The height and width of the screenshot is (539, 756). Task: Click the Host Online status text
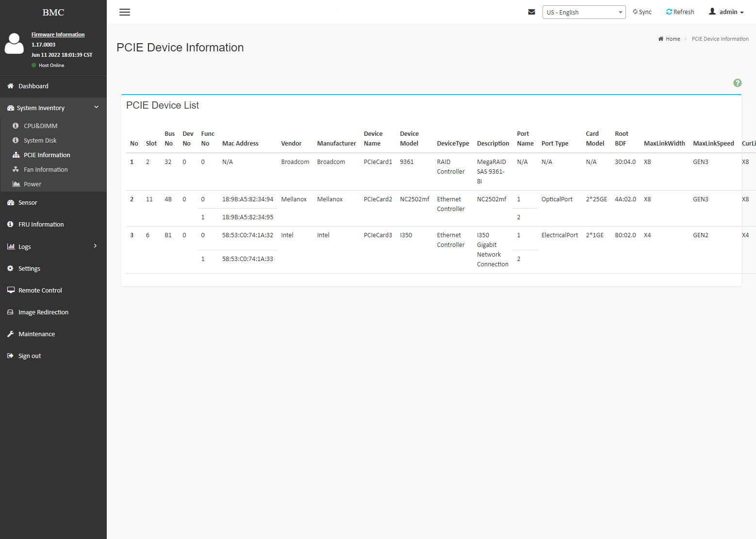tap(51, 65)
